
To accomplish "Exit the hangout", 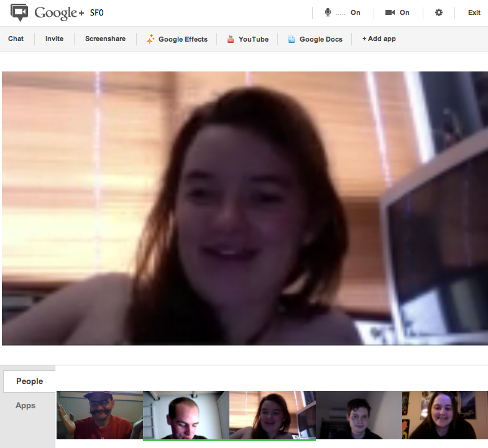I will pyautogui.click(x=474, y=13).
